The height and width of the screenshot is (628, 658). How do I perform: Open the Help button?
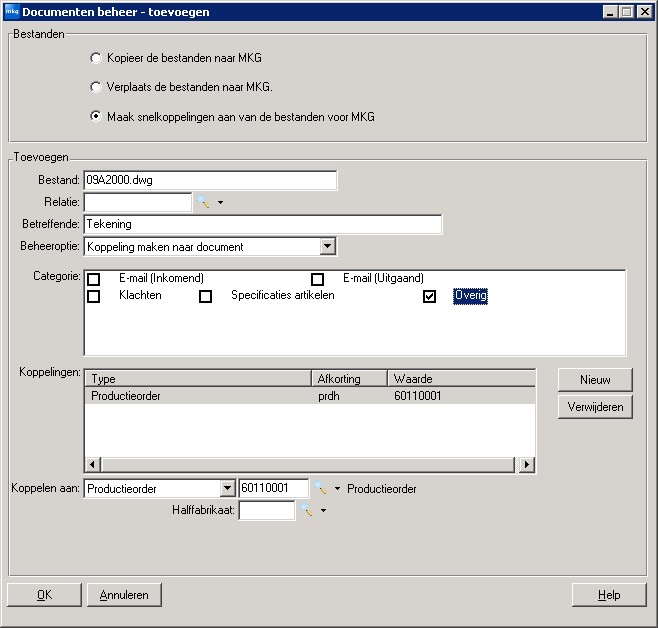(x=609, y=595)
